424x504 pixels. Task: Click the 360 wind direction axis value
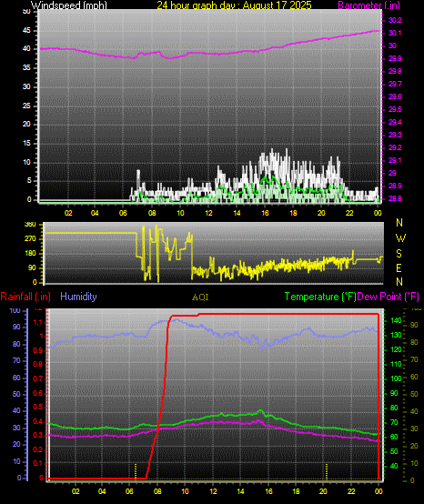click(30, 225)
